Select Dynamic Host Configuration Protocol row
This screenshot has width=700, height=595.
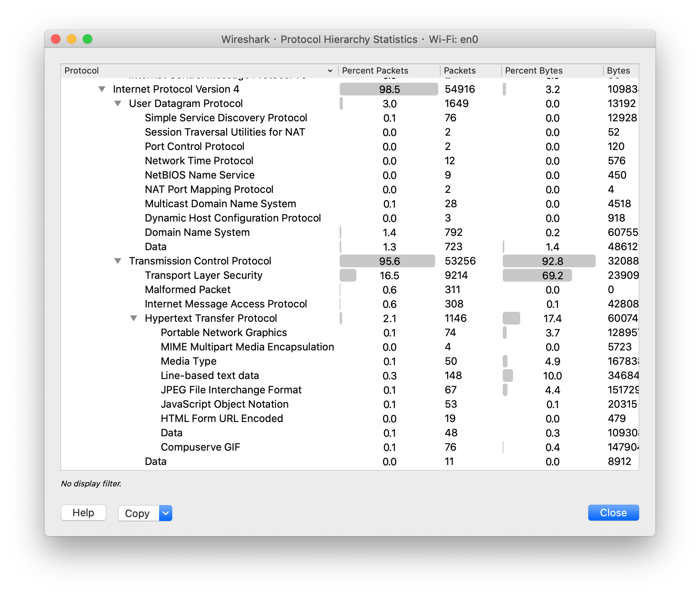pyautogui.click(x=350, y=218)
